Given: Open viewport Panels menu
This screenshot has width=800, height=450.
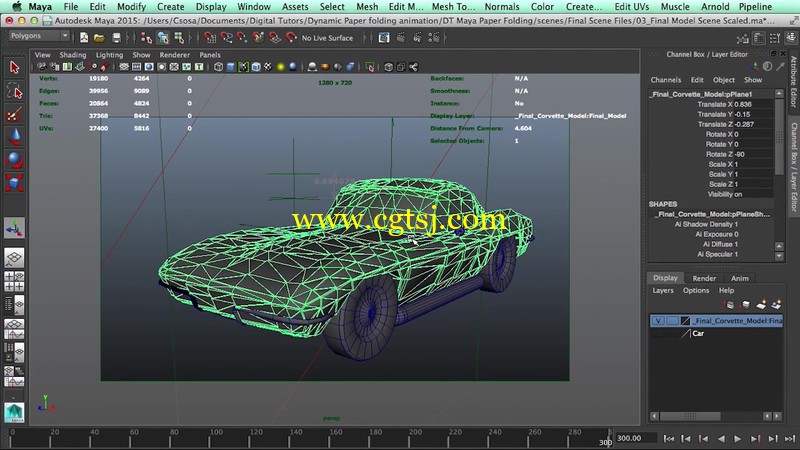Looking at the screenshot, I should (210, 55).
